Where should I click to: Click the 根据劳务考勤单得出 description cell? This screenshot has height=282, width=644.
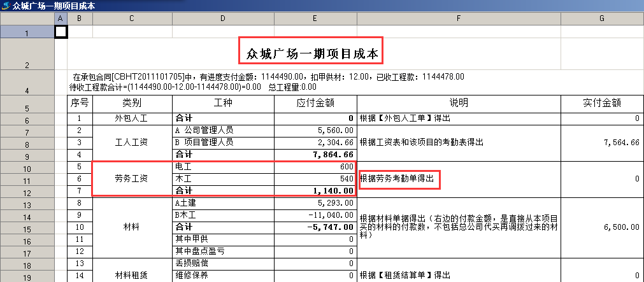pos(399,179)
